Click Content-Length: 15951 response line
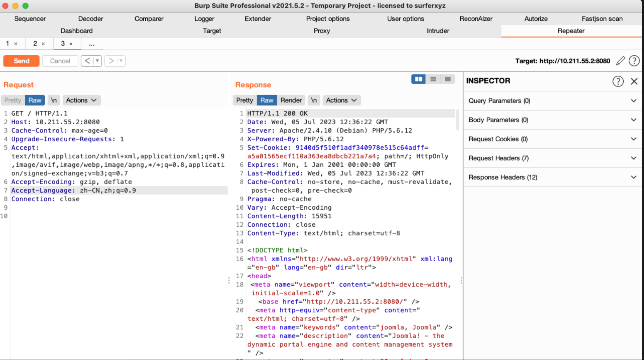The width and height of the screenshot is (644, 360). coord(289,216)
